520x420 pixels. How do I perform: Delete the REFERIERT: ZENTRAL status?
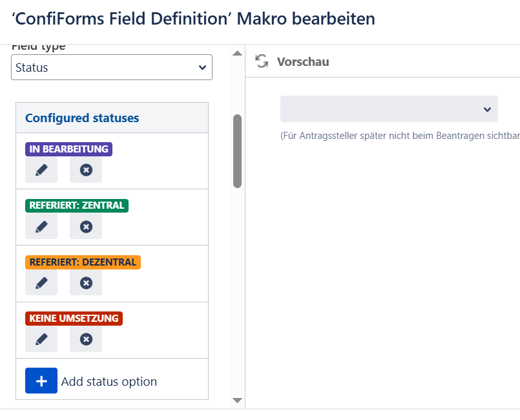click(x=86, y=227)
